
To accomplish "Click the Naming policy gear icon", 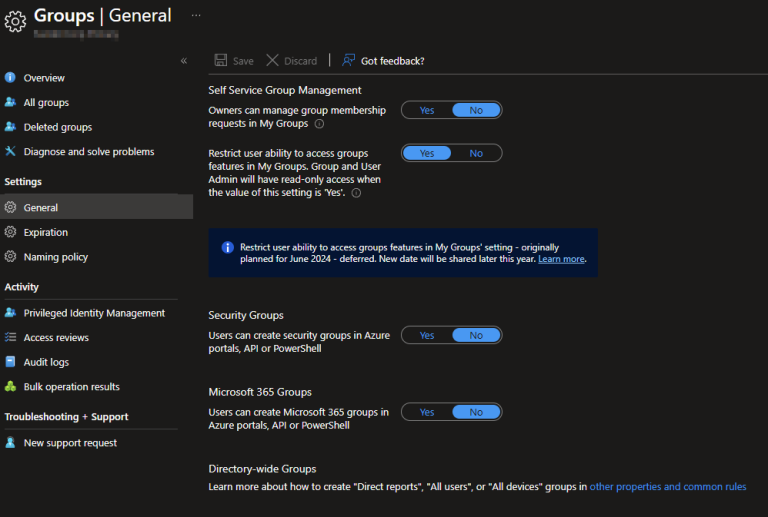I will pyautogui.click(x=10, y=256).
